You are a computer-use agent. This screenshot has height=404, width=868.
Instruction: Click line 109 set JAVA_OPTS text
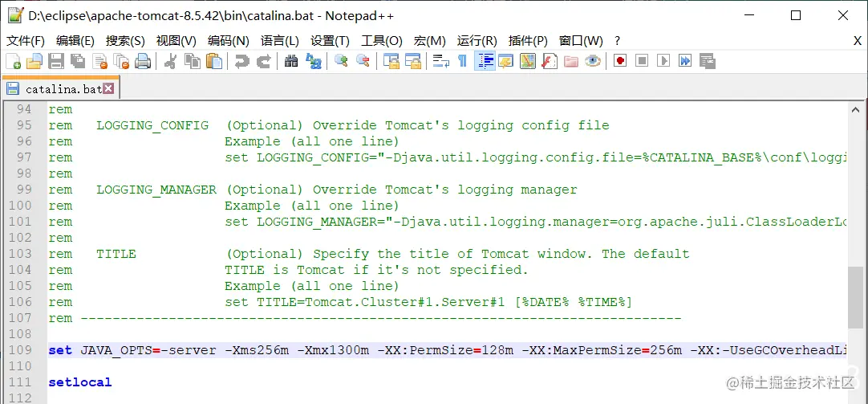click(448, 350)
